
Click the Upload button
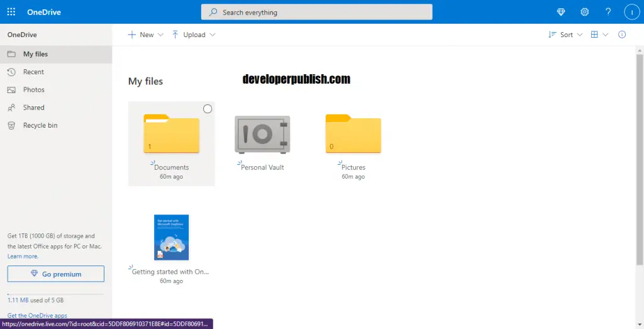point(189,35)
